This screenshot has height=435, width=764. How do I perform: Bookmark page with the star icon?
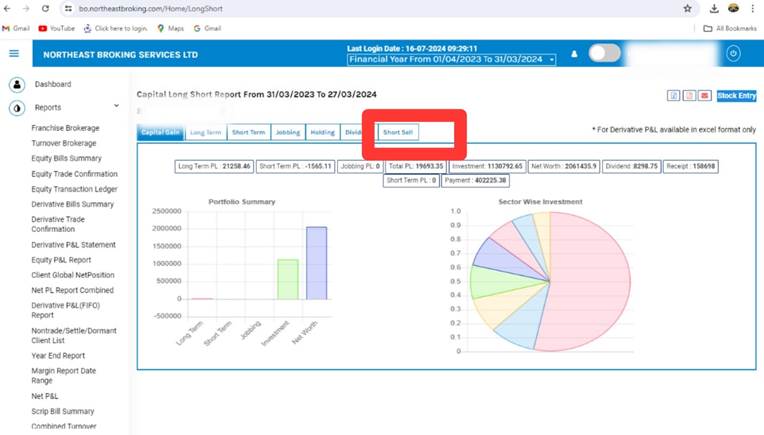(x=687, y=8)
